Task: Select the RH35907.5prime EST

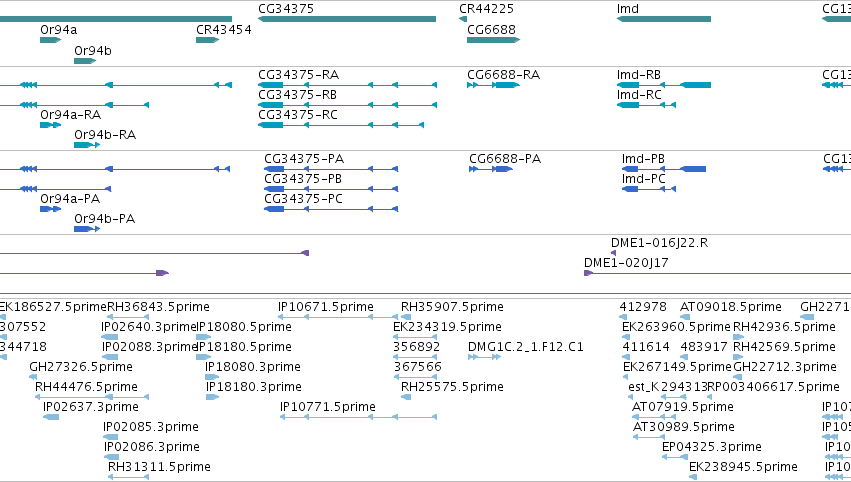Action: click(407, 317)
